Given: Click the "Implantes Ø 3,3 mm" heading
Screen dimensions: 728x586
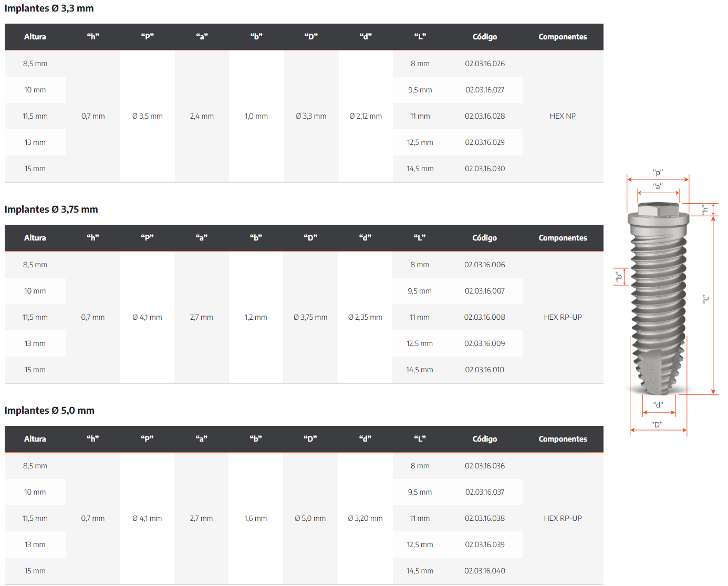Looking at the screenshot, I should (x=49, y=8).
